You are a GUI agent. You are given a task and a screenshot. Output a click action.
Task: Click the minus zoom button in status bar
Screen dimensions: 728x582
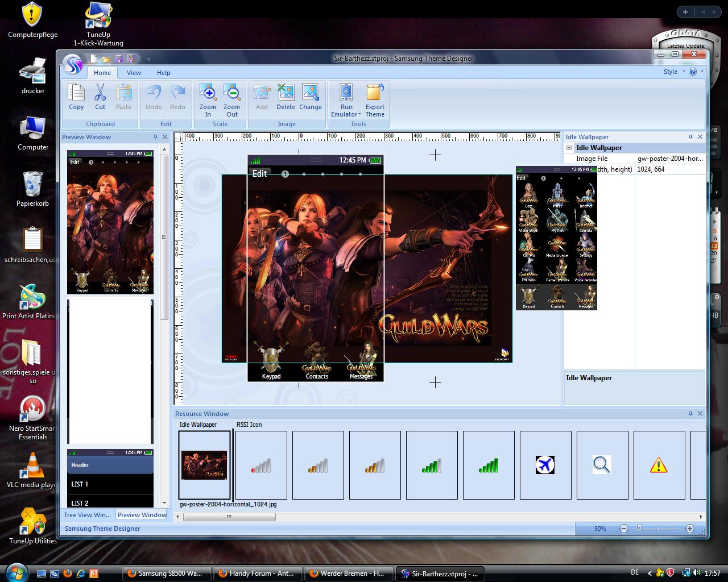(624, 529)
